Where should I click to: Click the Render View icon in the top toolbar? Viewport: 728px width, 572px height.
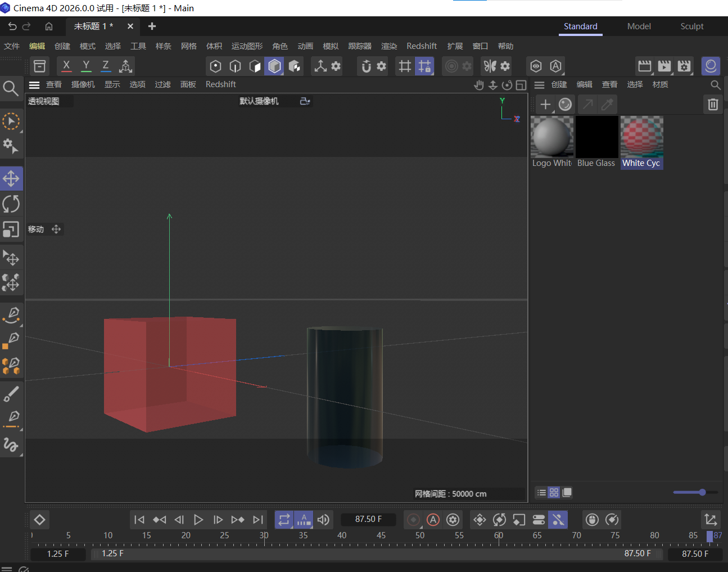645,66
